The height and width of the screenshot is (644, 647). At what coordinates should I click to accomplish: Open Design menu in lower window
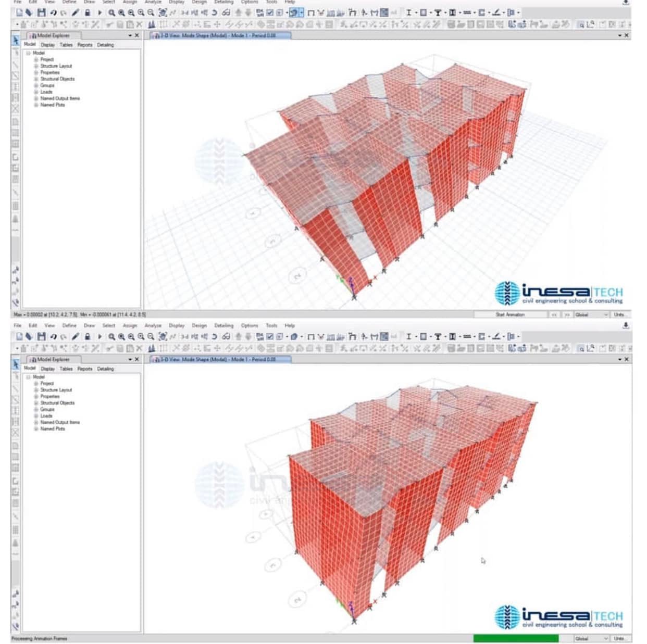click(200, 325)
